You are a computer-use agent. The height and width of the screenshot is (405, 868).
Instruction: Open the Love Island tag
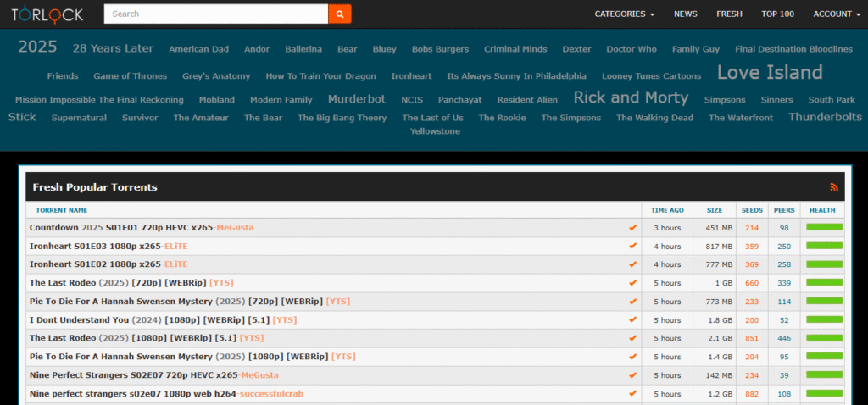tap(770, 73)
